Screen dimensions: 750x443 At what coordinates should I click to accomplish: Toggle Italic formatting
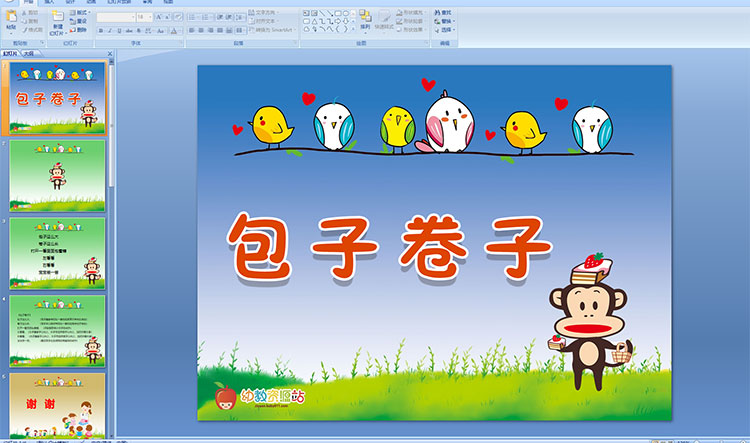pyautogui.click(x=110, y=31)
